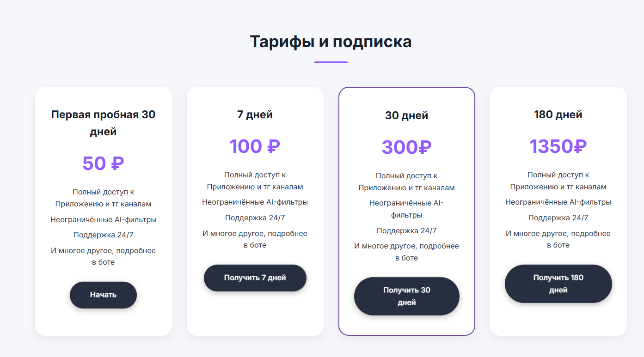
Task: Click the "Тарифы и подписка" heading
Action: click(x=331, y=42)
